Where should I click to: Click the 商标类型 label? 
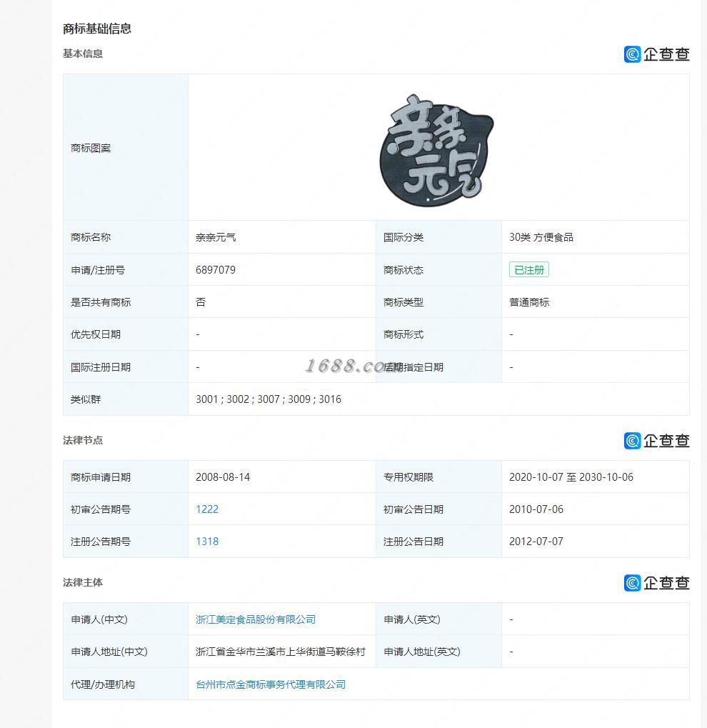coord(403,302)
